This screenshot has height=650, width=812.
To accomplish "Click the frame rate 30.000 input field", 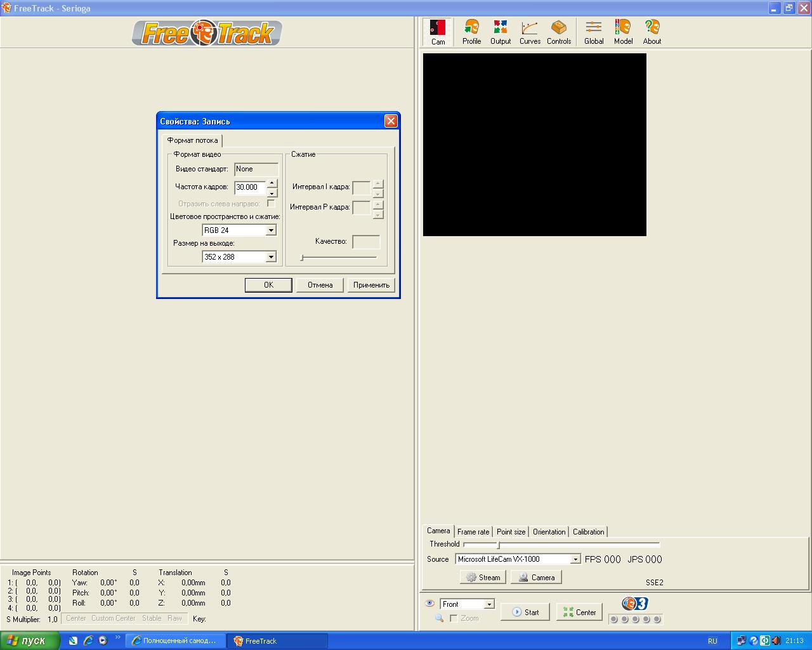I will pos(250,187).
